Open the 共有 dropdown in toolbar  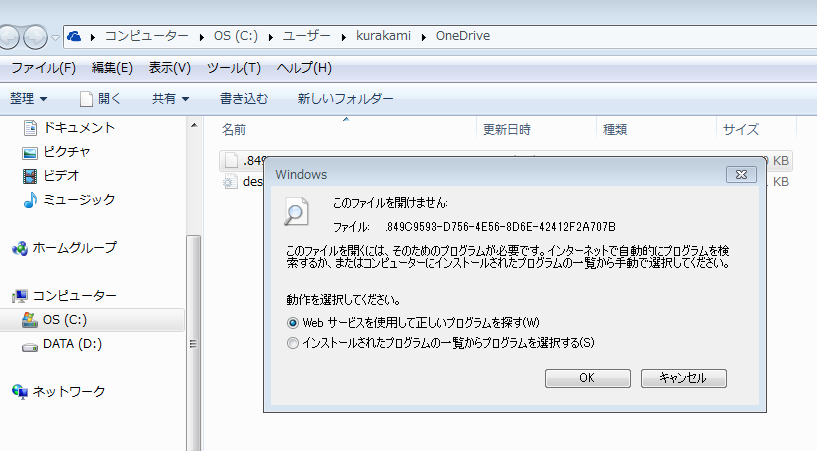pyautogui.click(x=170, y=98)
